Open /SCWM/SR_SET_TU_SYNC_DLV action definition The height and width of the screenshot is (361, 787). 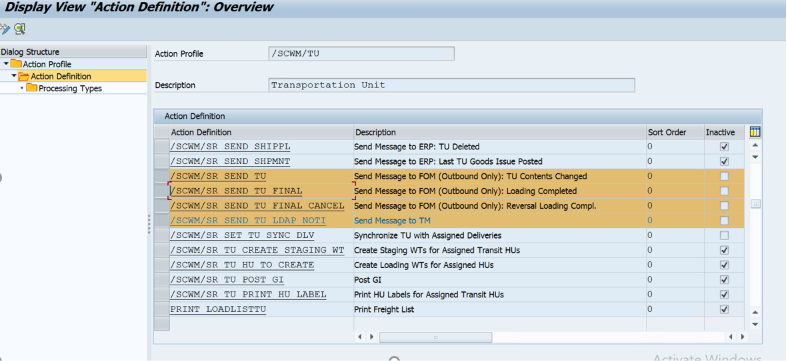coord(242,235)
